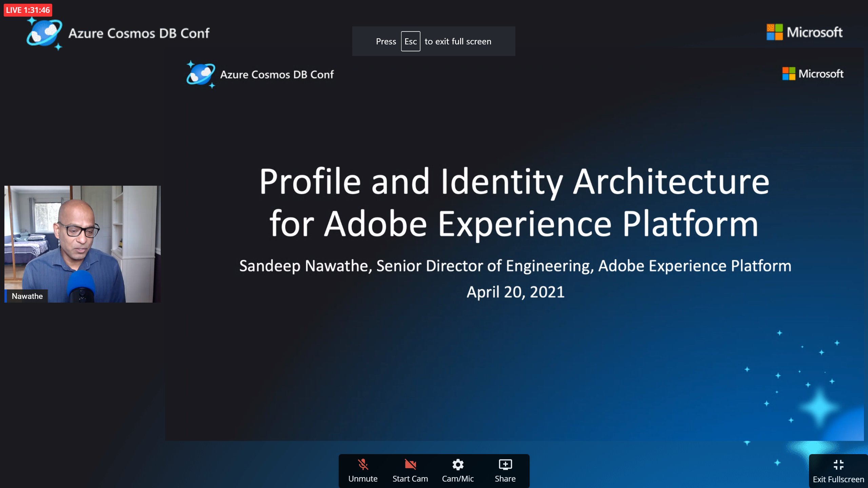Image resolution: width=868 pixels, height=488 pixels.
Task: Click the slide title Profile and Identity Architecture
Action: pyautogui.click(x=514, y=182)
